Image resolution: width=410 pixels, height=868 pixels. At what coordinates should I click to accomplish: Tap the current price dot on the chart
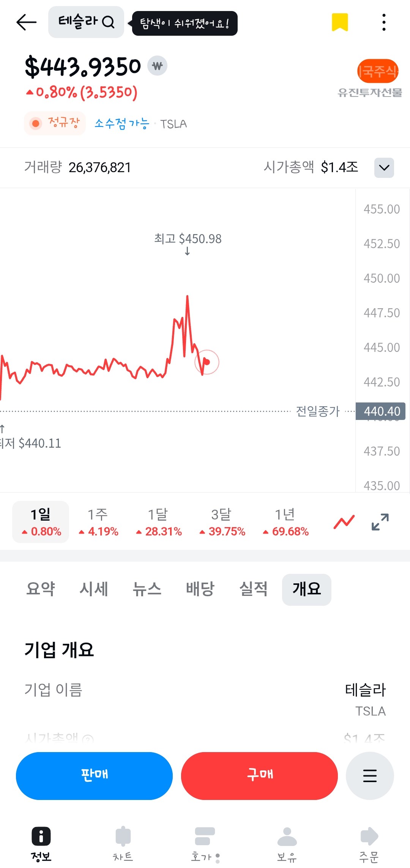tap(207, 362)
